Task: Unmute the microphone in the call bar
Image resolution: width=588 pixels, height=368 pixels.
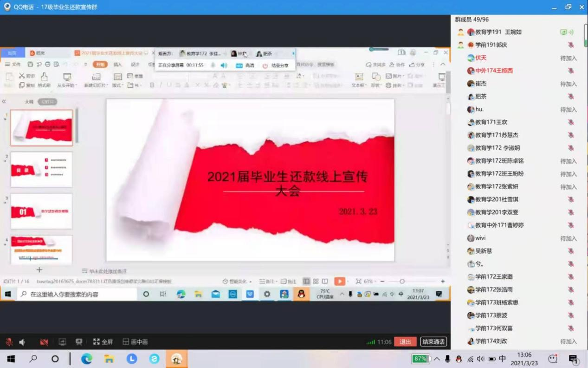Action: click(x=9, y=342)
